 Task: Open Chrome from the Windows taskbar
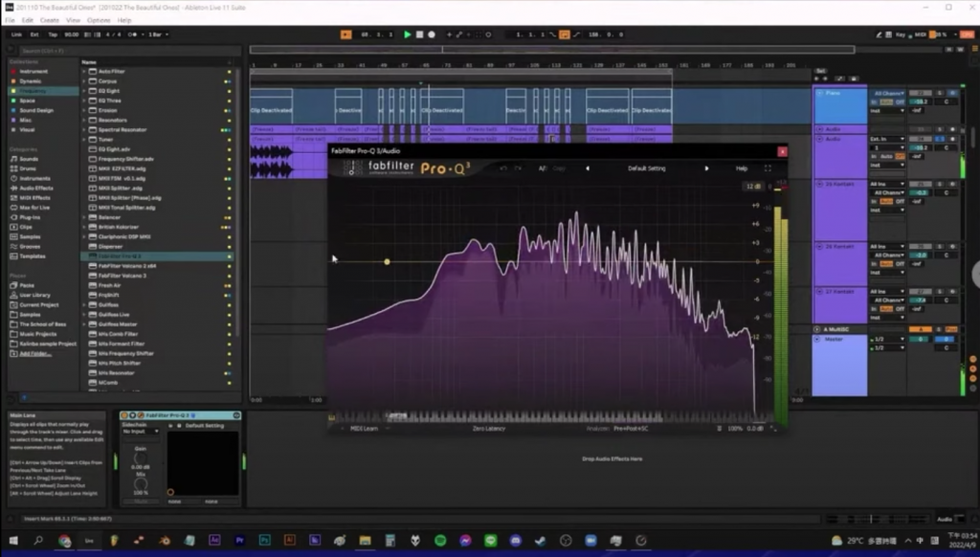[64, 540]
